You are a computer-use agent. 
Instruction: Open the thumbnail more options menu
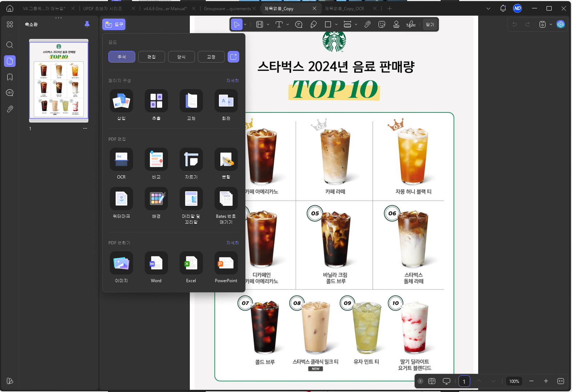coord(85,128)
